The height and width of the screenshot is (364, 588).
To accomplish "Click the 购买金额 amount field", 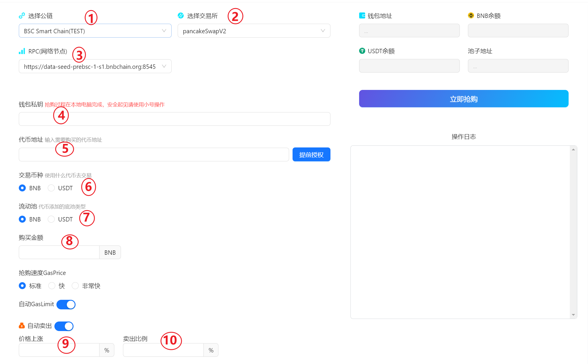I will [x=59, y=252].
